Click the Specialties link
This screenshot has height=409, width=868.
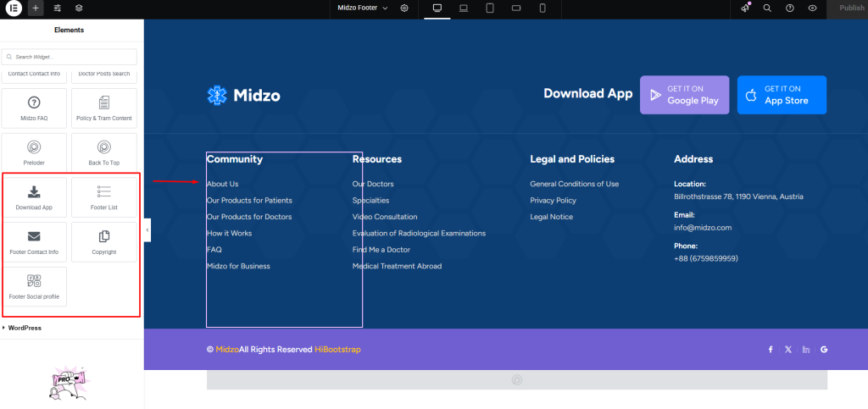click(x=371, y=200)
